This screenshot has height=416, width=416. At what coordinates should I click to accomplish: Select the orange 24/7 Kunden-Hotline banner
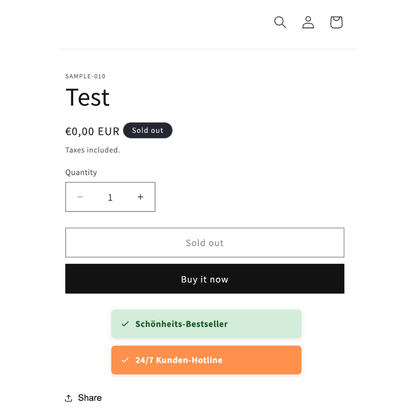tap(206, 360)
